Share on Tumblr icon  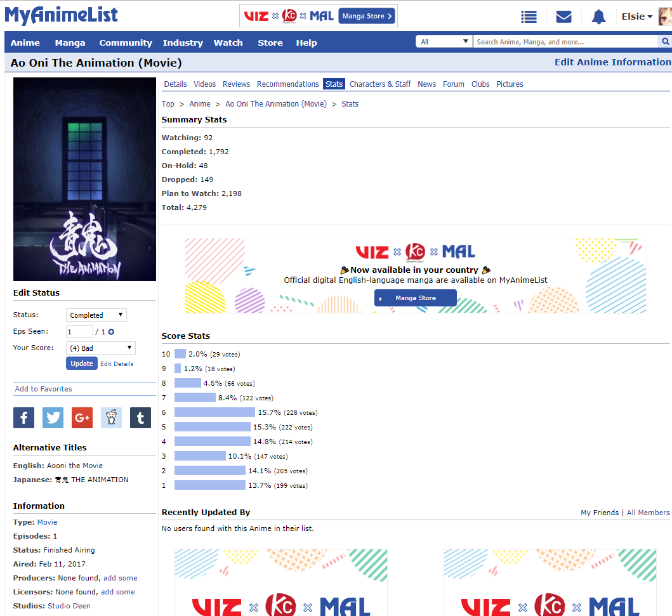pos(140,417)
